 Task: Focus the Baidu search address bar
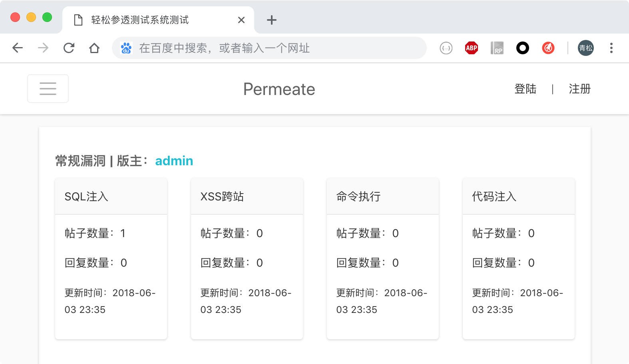[268, 48]
